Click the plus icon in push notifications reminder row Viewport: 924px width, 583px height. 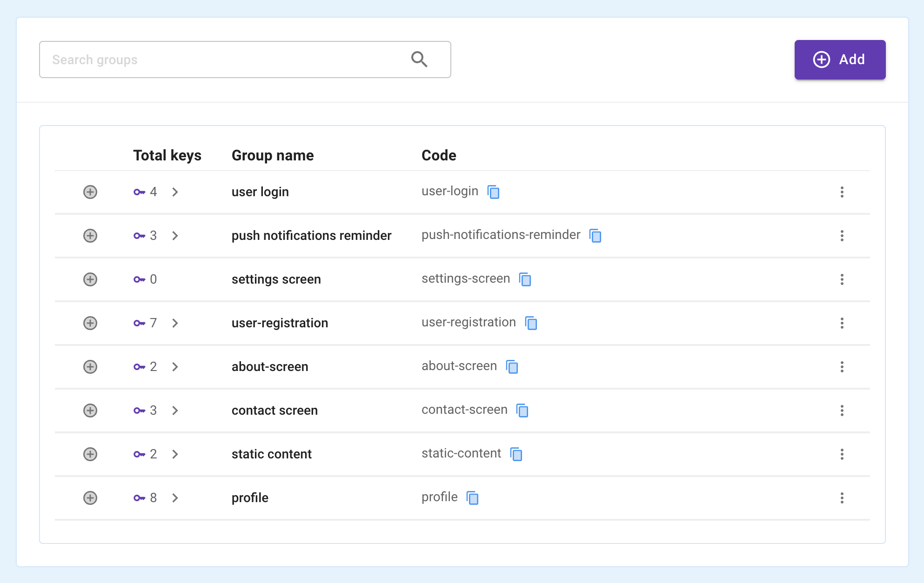point(90,236)
